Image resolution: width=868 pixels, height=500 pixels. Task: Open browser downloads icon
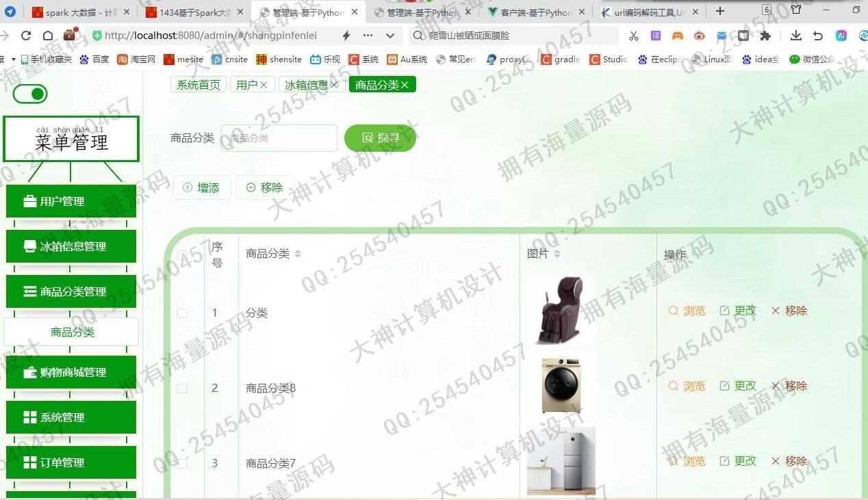coord(795,36)
